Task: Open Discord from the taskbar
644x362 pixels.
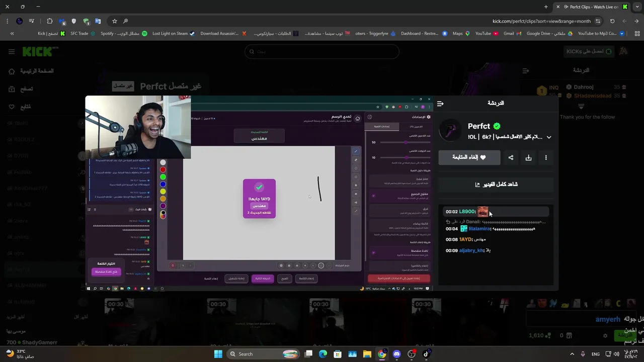Action: tap(396, 354)
